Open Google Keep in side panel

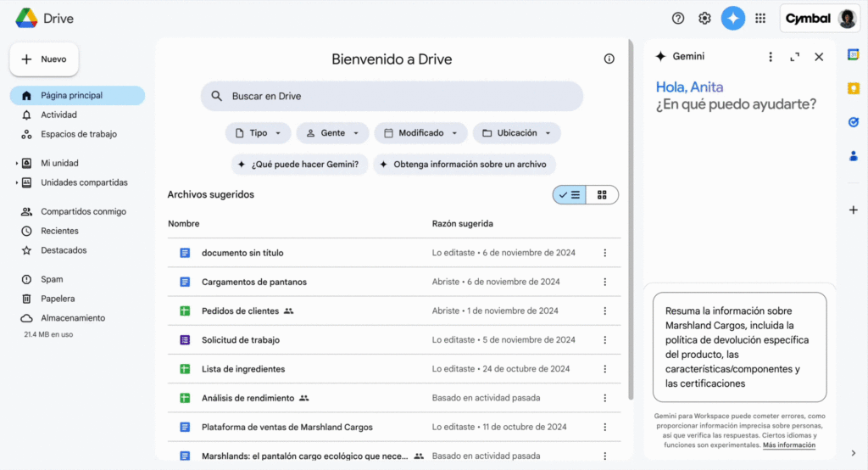tap(853, 88)
